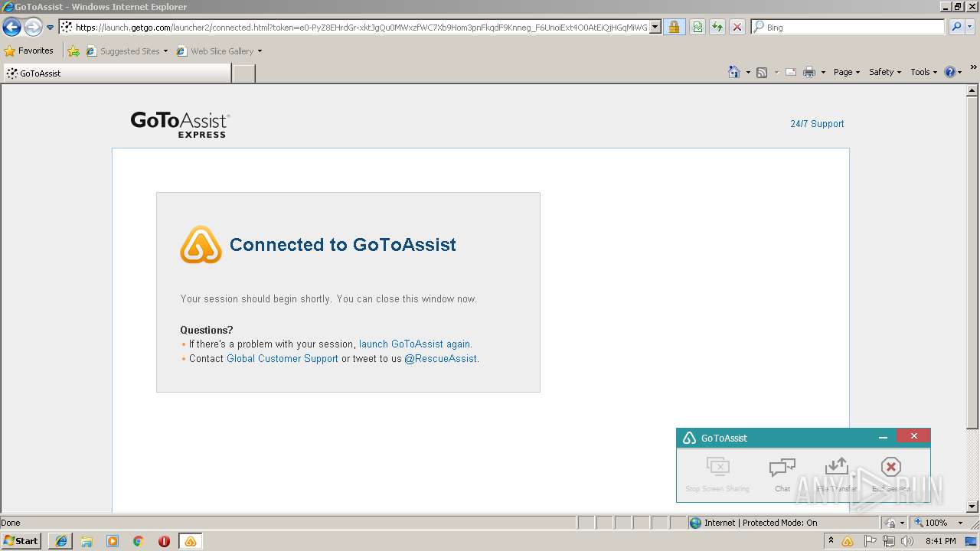Click the Read Mail icon
Screen dimensions: 980x551
[x=791, y=72]
